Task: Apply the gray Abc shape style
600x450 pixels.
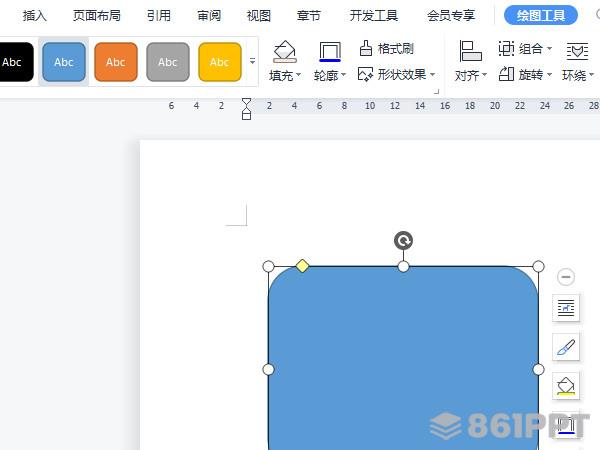Action: (x=168, y=62)
